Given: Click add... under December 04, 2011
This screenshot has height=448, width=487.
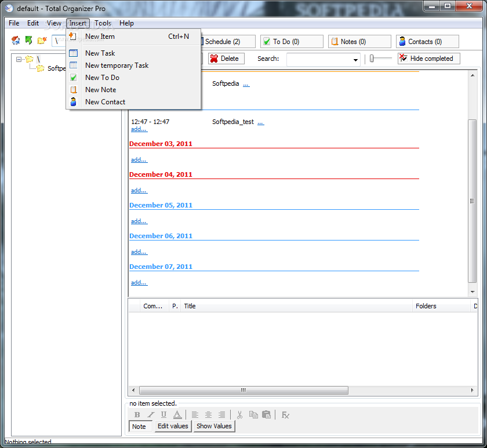Looking at the screenshot, I should tap(139, 191).
